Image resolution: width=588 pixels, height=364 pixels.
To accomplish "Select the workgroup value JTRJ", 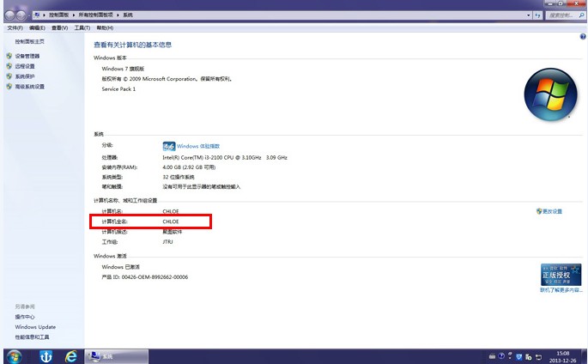I will pos(167,242).
